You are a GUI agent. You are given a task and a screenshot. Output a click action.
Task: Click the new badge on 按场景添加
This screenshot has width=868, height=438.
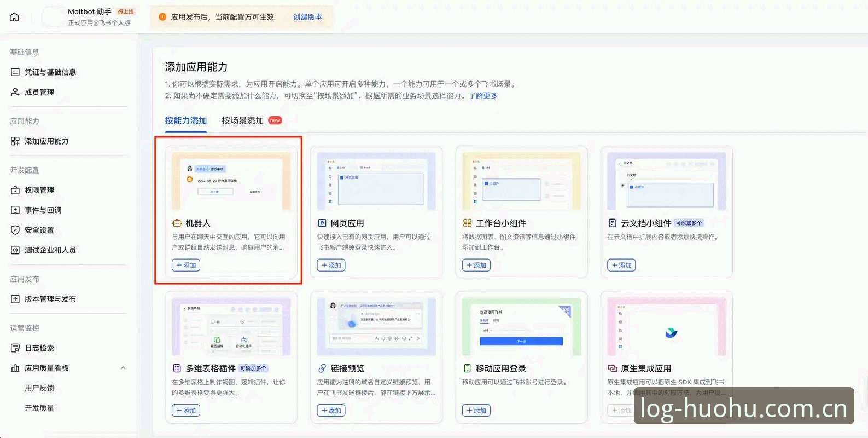click(275, 120)
